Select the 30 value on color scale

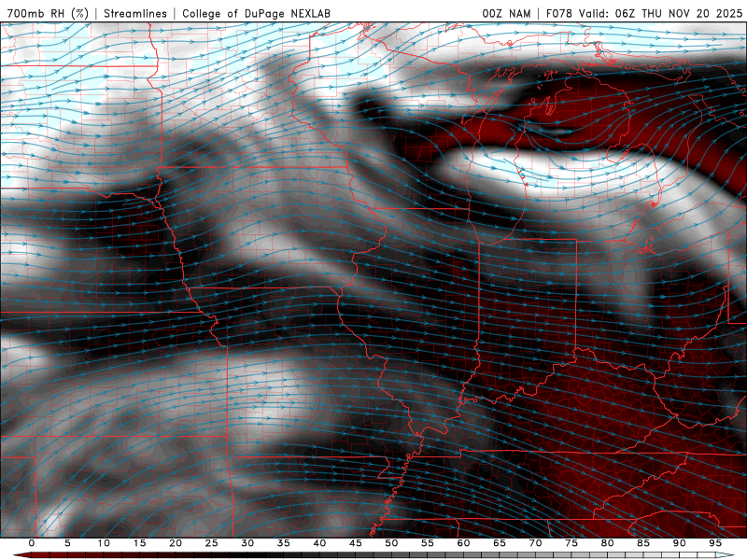click(x=247, y=543)
